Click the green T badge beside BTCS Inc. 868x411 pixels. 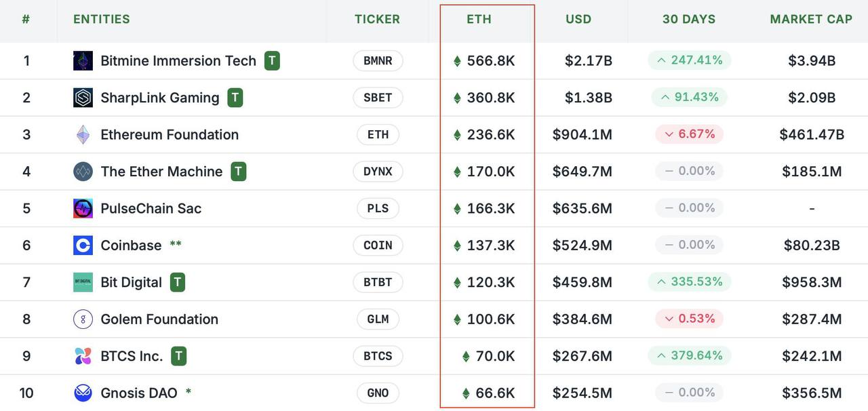178,356
